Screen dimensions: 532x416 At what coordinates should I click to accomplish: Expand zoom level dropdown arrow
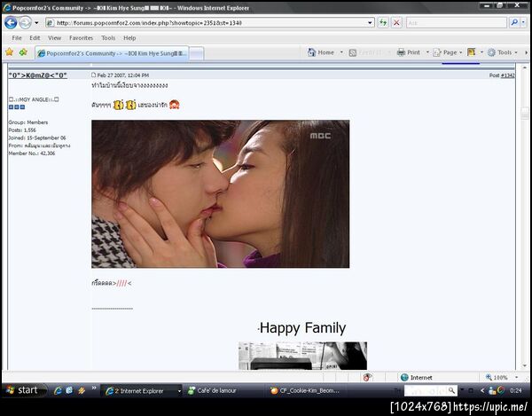(517, 377)
